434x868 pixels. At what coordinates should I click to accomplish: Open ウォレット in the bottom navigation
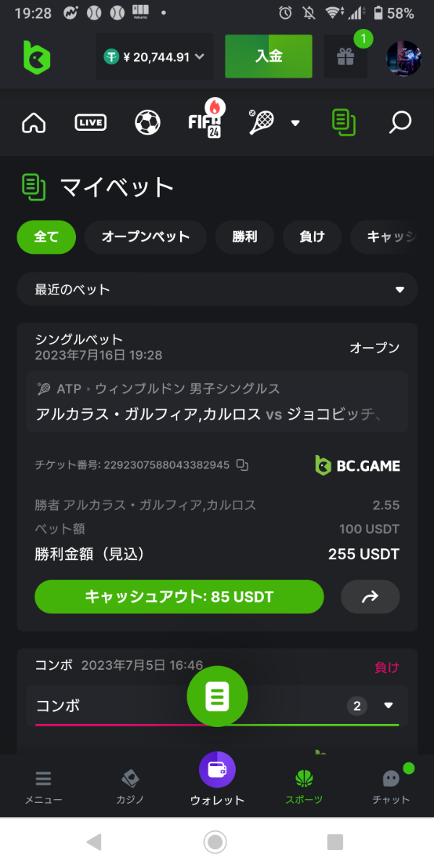(x=217, y=780)
